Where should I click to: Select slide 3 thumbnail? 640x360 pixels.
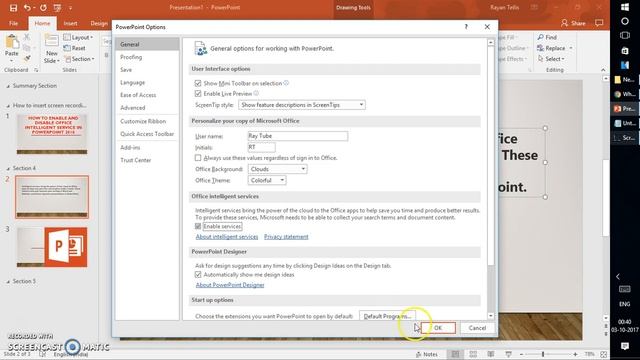click(x=52, y=247)
